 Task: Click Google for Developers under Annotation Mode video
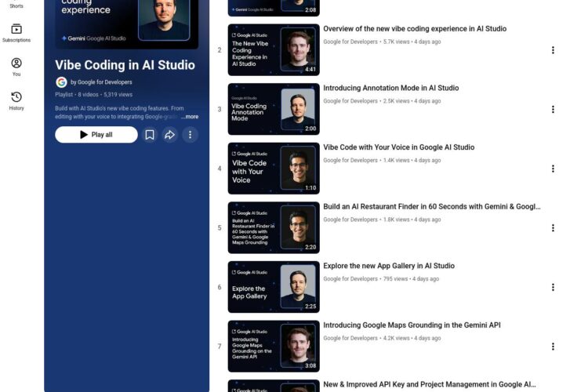pyautogui.click(x=350, y=101)
